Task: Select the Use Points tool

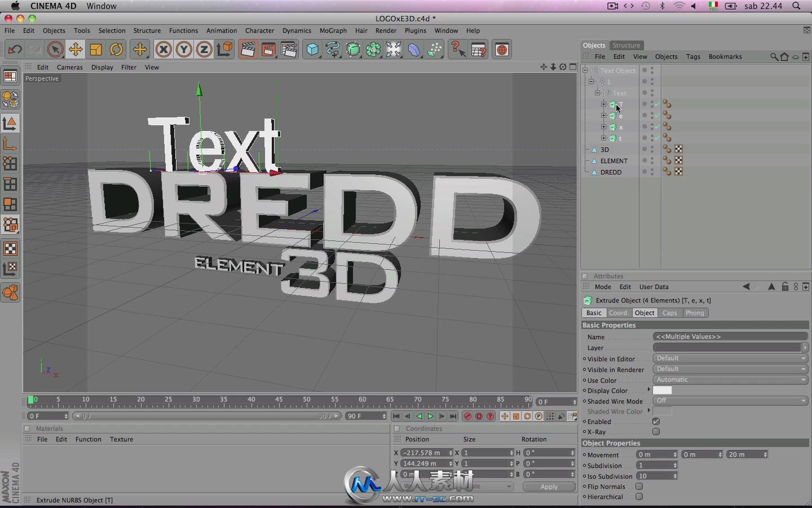Action: tap(10, 164)
